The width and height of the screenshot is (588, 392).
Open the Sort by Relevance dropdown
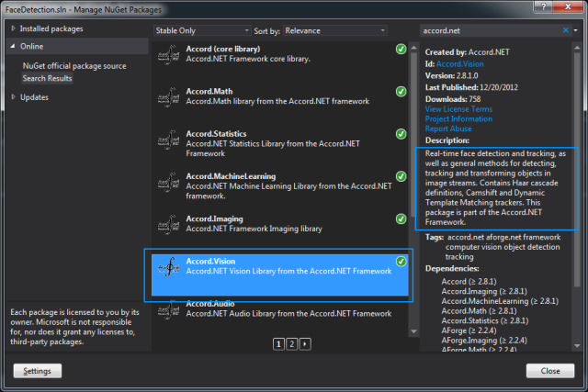point(335,30)
